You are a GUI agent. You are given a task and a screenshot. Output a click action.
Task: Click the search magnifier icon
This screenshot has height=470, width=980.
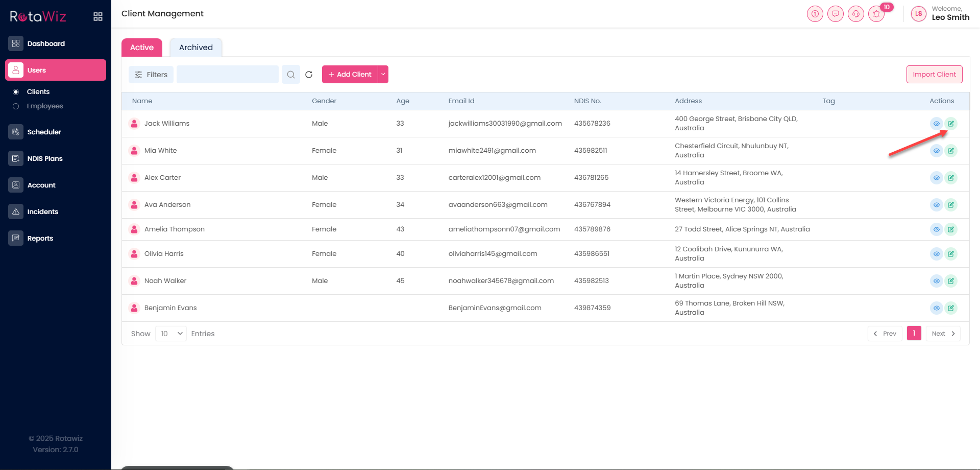coord(291,75)
